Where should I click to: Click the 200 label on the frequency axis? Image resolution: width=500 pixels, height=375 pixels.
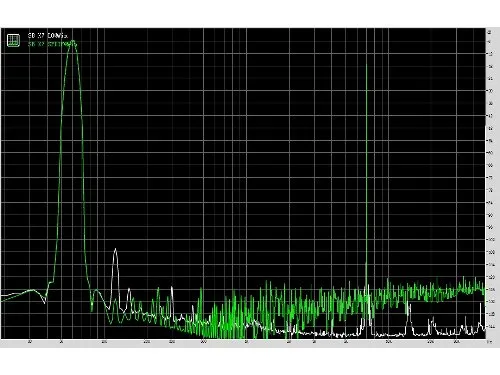pyautogui.click(x=147, y=342)
